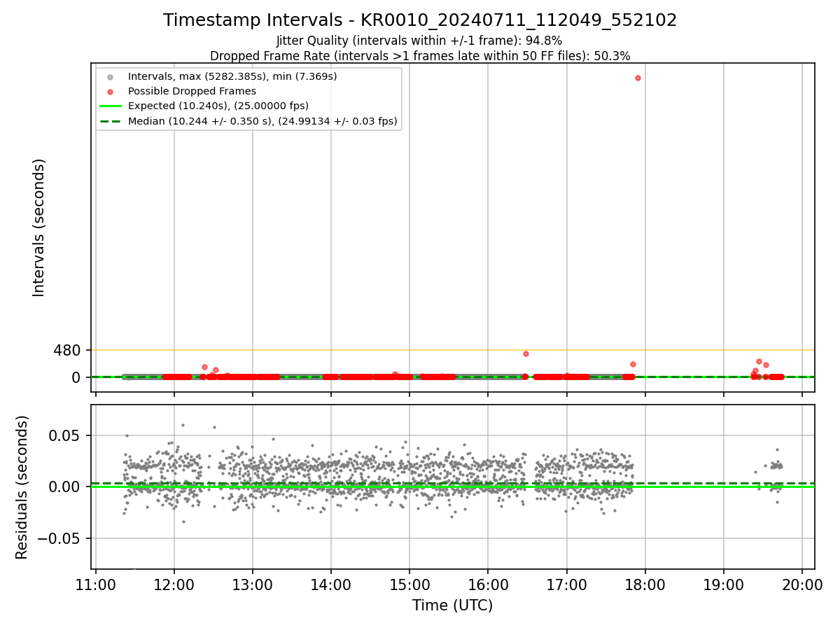Click the x-axis tick label '13:00'
Image resolution: width=840 pixels, height=630 pixels.
click(x=253, y=584)
